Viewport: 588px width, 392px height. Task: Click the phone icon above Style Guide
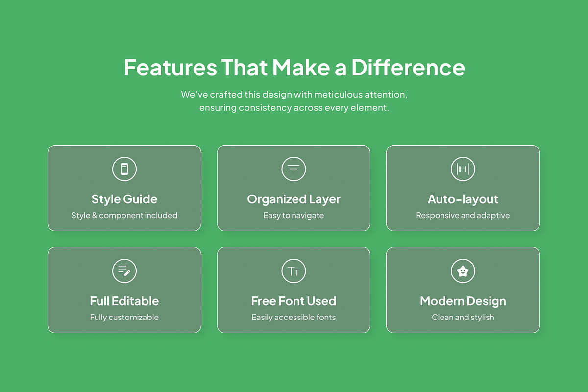tap(124, 169)
